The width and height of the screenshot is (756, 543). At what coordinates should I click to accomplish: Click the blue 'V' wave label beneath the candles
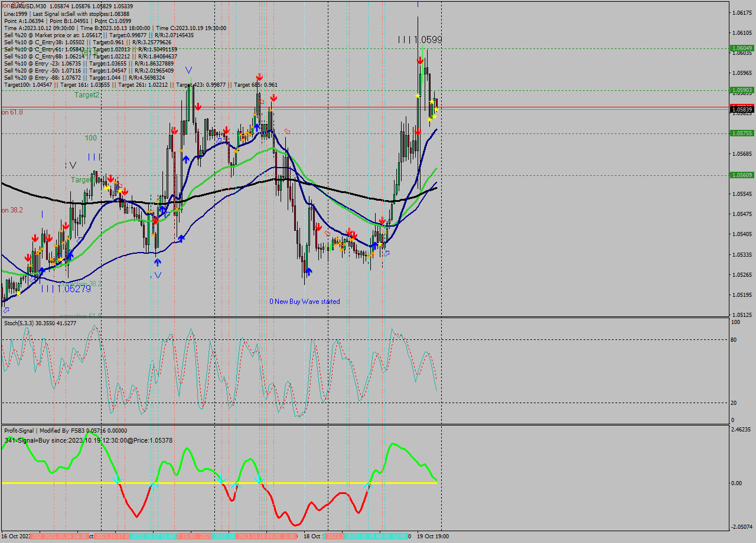[157, 275]
